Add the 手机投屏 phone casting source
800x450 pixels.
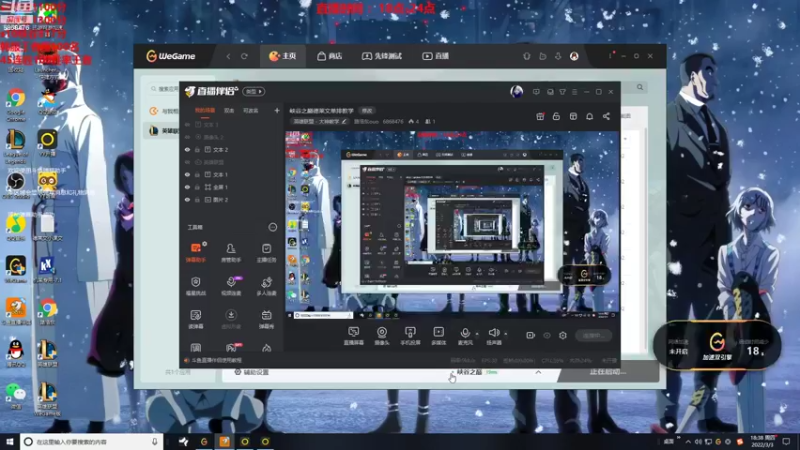pyautogui.click(x=410, y=336)
